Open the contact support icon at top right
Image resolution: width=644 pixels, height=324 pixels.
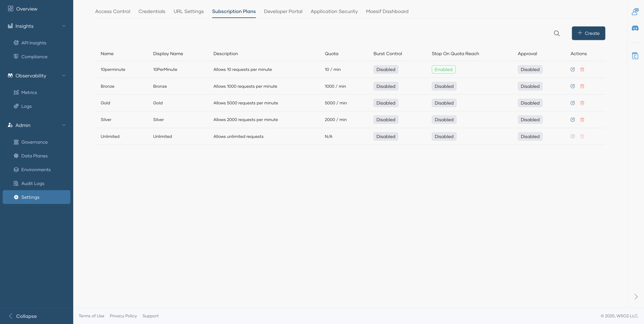(635, 11)
